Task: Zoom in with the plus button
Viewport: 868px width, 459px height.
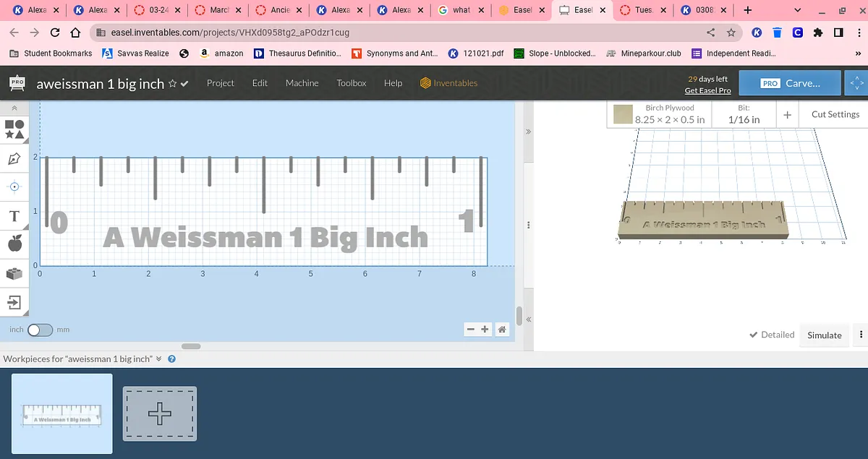Action: pyautogui.click(x=485, y=330)
